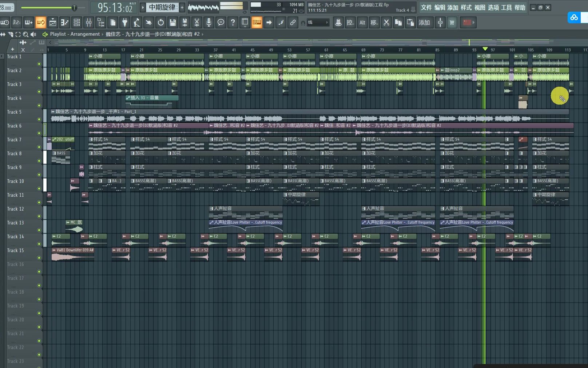Open the audio editor scissors icon
Screen dimensions: 588x368
pyautogui.click(x=197, y=23)
